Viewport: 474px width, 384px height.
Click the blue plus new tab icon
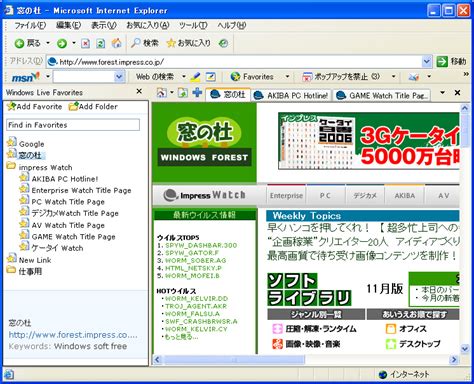[x=197, y=92]
